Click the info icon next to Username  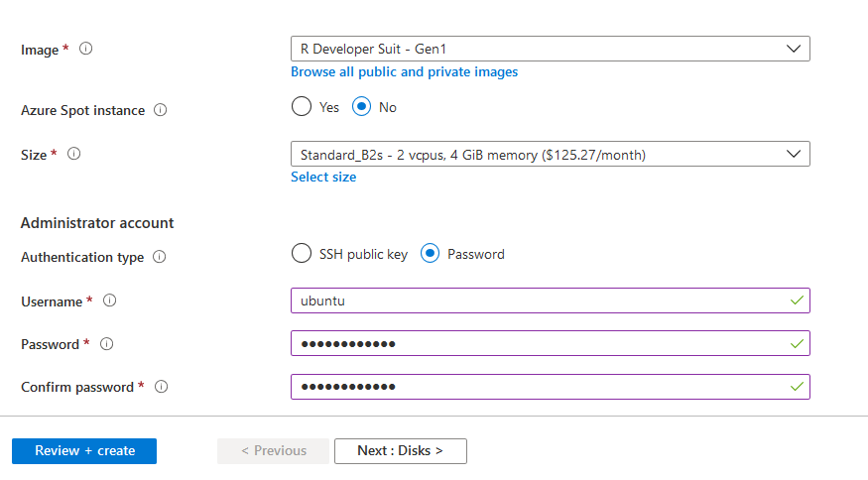(x=109, y=300)
